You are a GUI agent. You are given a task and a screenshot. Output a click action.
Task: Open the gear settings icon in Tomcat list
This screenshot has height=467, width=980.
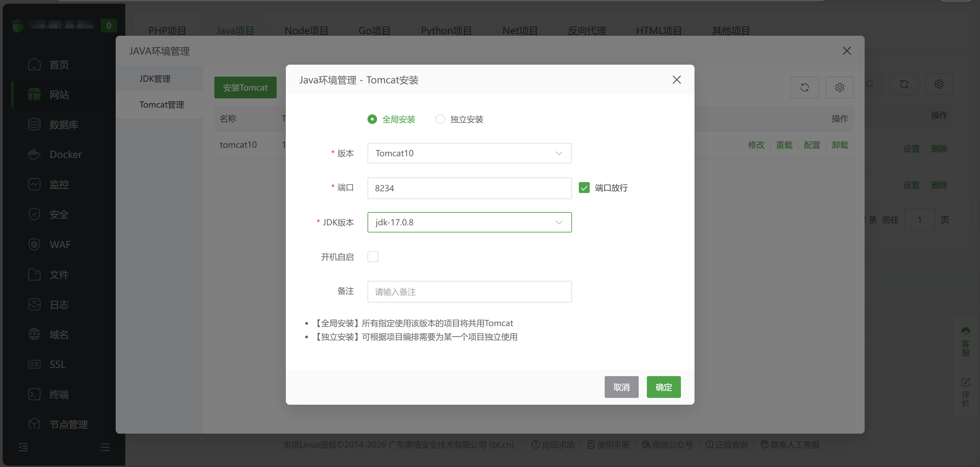[839, 87]
